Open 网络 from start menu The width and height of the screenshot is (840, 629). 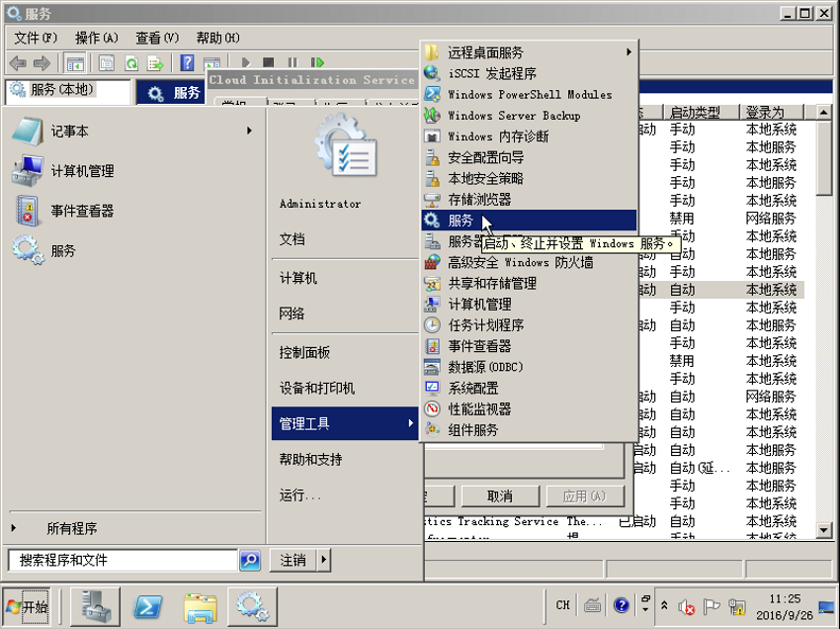point(292,314)
